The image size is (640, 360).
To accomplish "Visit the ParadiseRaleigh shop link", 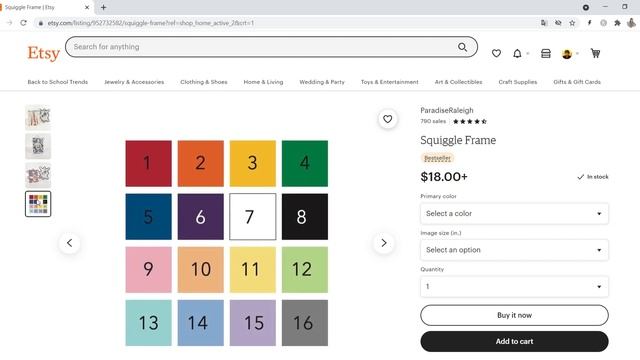I will pyautogui.click(x=447, y=110).
